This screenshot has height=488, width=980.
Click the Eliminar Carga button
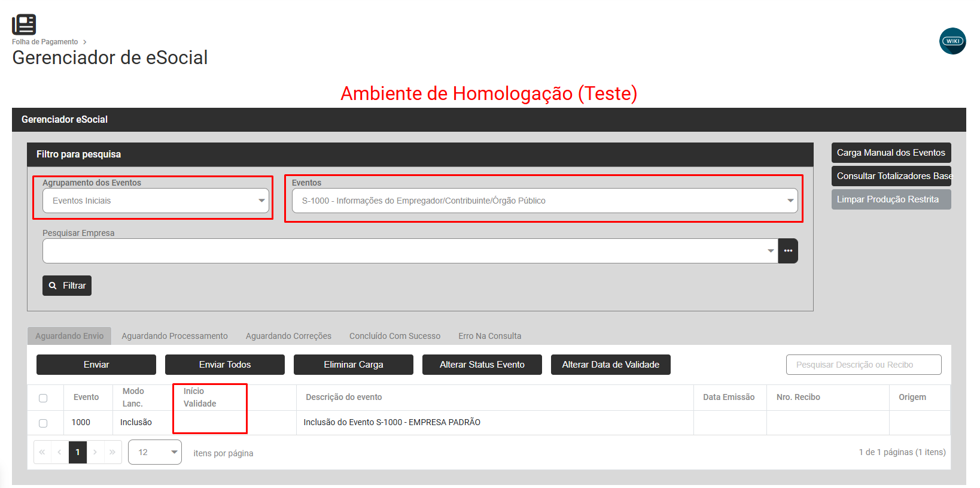pyautogui.click(x=354, y=365)
